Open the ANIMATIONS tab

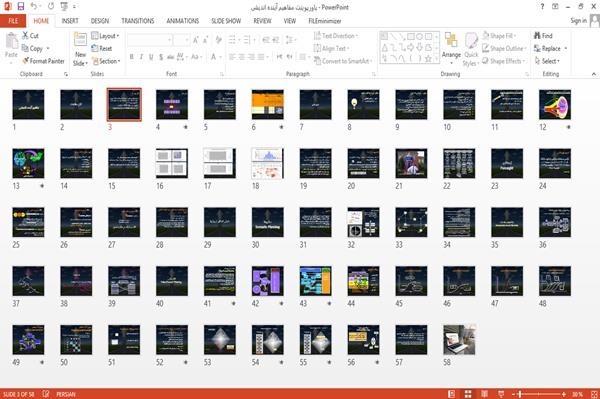coord(183,21)
